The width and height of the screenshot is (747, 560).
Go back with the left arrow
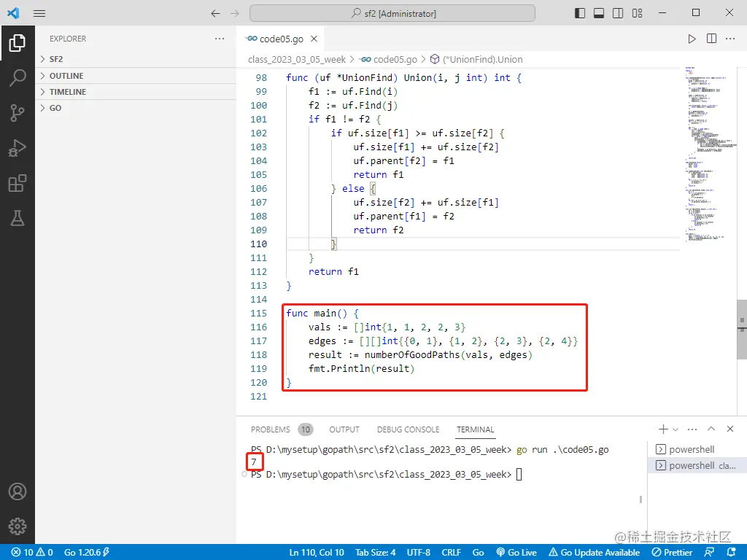point(215,13)
